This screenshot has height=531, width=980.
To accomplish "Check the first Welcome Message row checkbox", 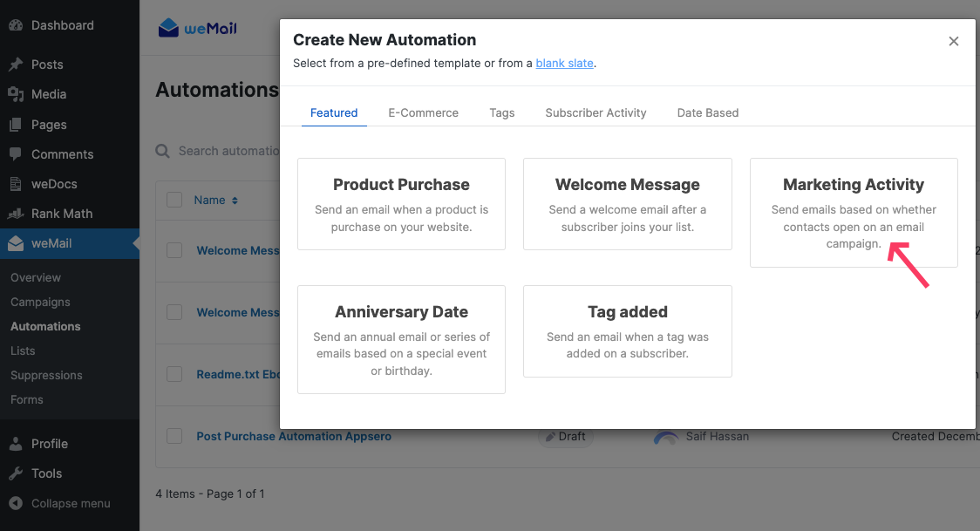I will tap(174, 250).
